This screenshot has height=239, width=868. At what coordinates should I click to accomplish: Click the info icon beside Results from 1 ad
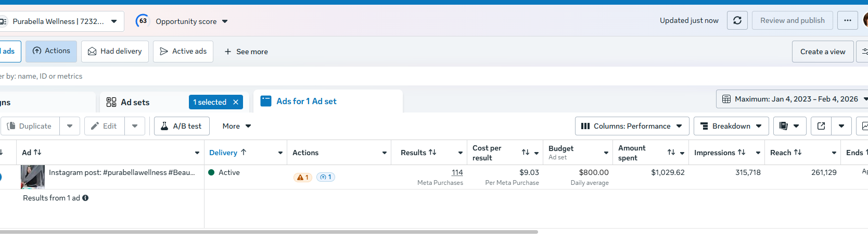click(85, 198)
